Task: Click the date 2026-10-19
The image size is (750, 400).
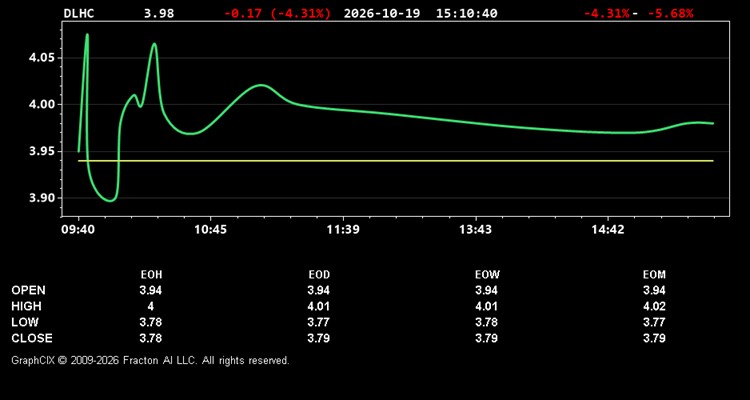Action: point(382,13)
